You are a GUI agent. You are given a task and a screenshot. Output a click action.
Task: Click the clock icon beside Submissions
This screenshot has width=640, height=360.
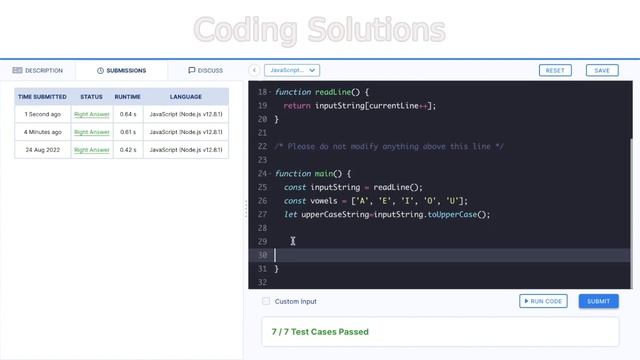[x=100, y=70]
